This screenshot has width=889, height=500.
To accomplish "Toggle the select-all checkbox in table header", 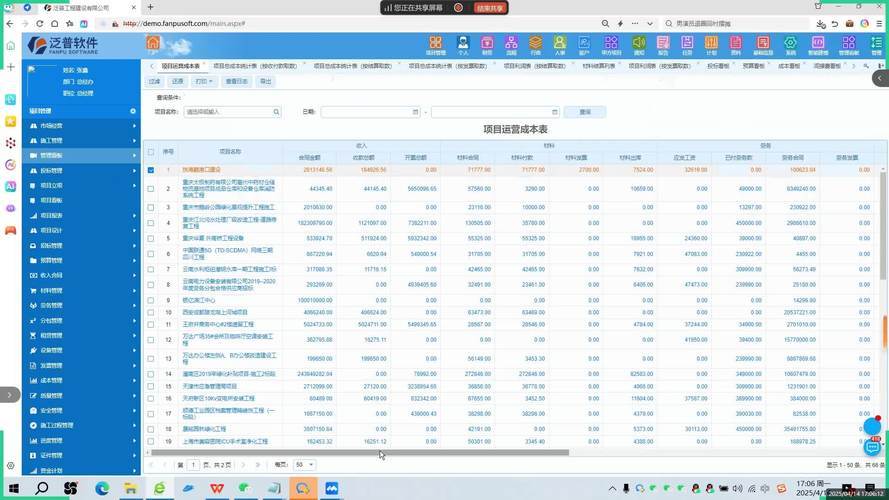I will pyautogui.click(x=151, y=152).
